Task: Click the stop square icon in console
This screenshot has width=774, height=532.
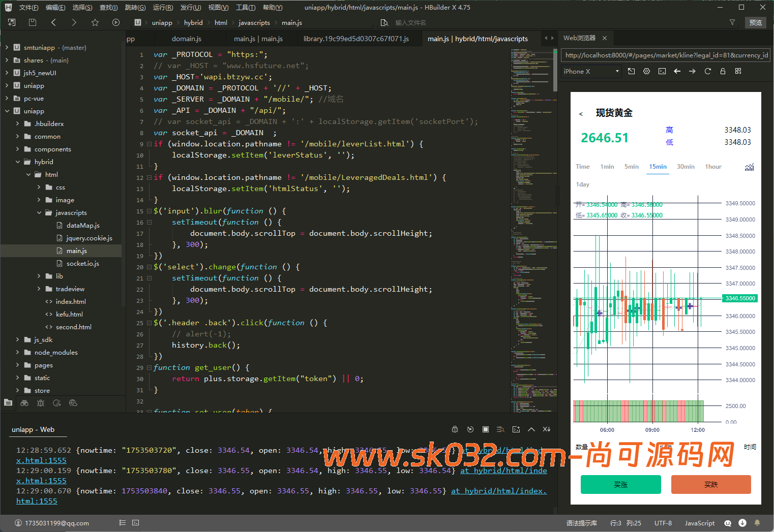Action: (486, 429)
